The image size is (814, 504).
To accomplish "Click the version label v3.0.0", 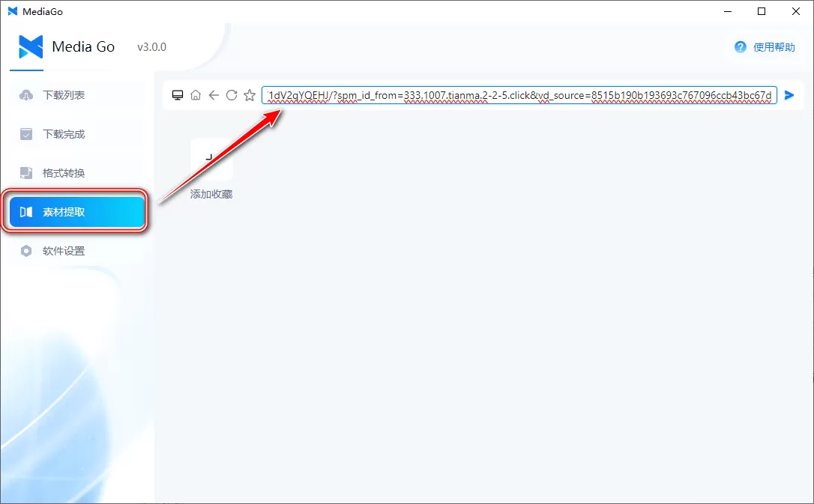I will tap(152, 46).
